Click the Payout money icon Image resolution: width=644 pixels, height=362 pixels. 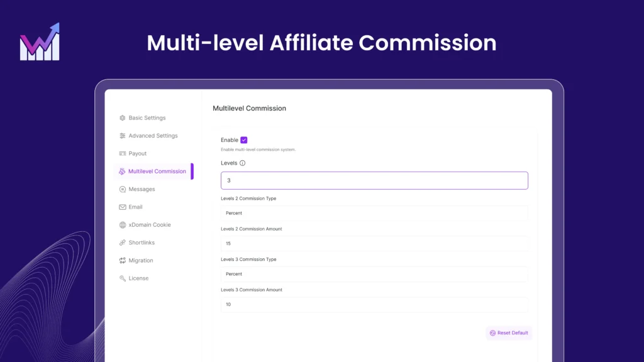coord(123,153)
